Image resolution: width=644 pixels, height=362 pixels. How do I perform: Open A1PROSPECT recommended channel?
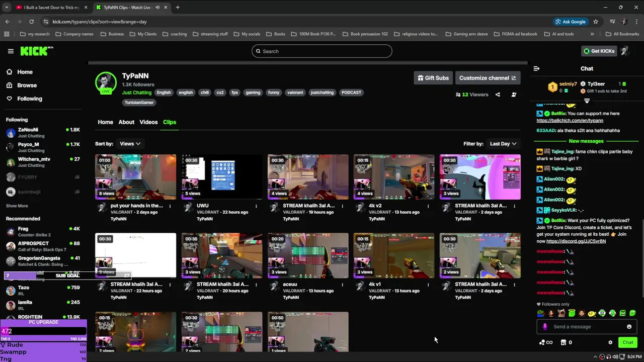pyautogui.click(x=43, y=246)
